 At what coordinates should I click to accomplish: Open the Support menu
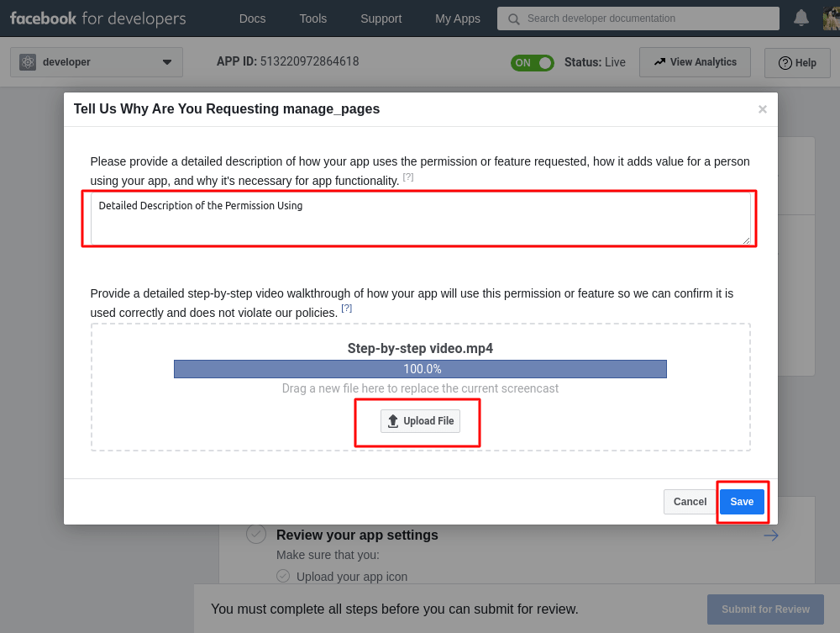[381, 18]
